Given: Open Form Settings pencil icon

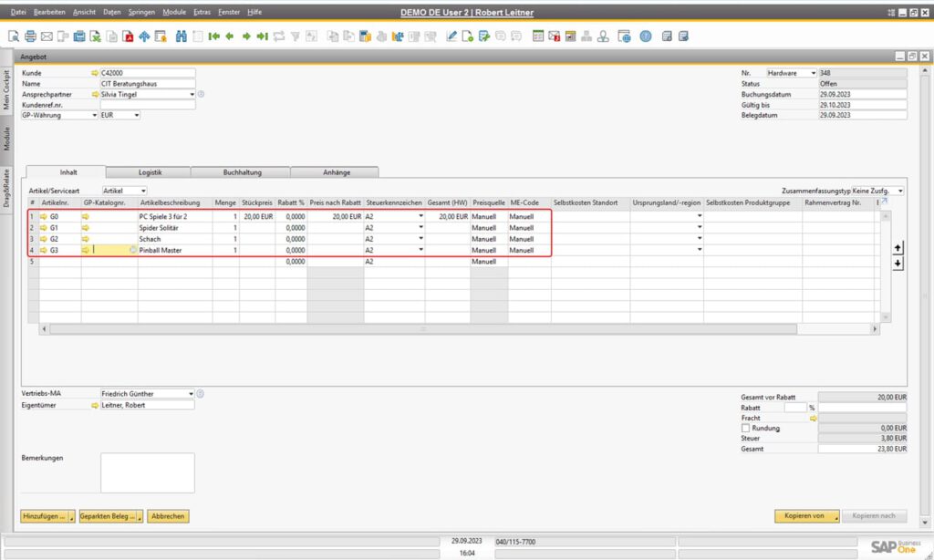Looking at the screenshot, I should [x=451, y=36].
